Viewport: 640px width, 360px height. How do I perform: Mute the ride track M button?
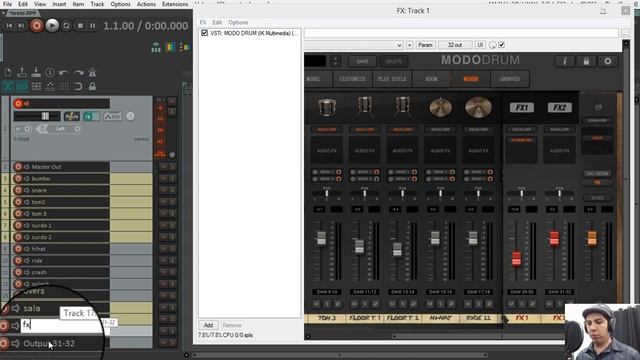[x=163, y=260]
